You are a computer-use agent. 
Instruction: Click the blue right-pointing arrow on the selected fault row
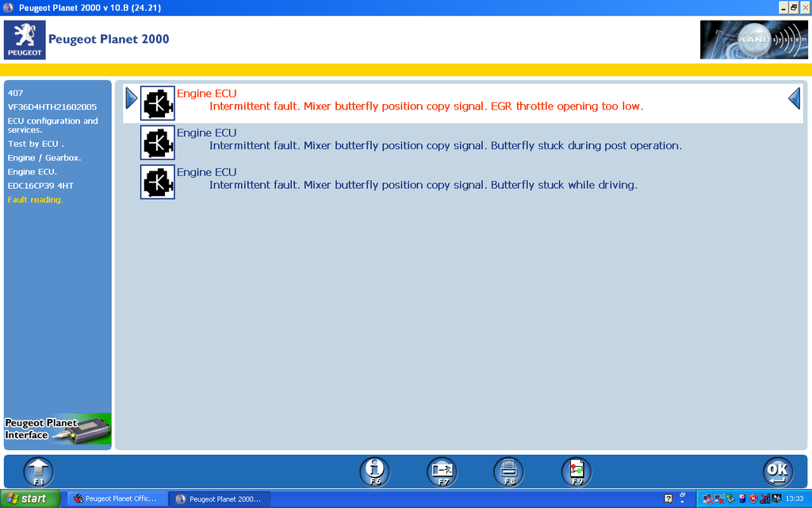click(132, 98)
